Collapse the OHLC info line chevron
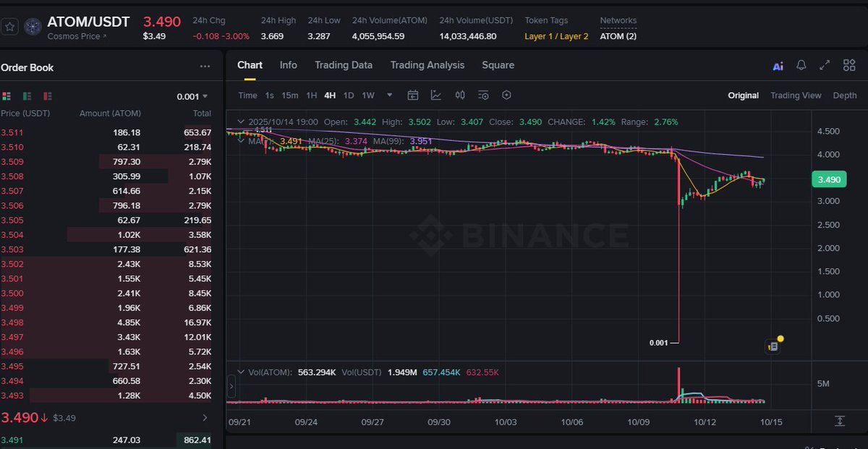This screenshot has height=449, width=868. point(241,122)
